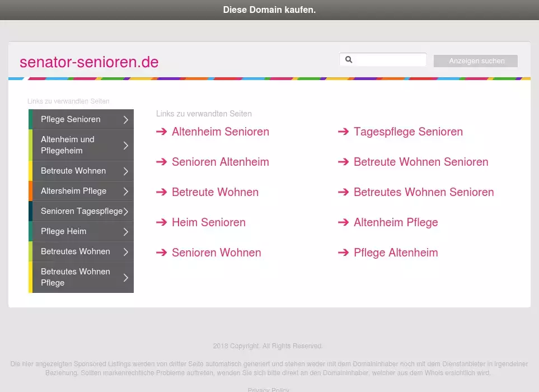Screen dimensions: 539x392
Task: Open Altersheim Pflege sidebar item
Action: coord(73,191)
